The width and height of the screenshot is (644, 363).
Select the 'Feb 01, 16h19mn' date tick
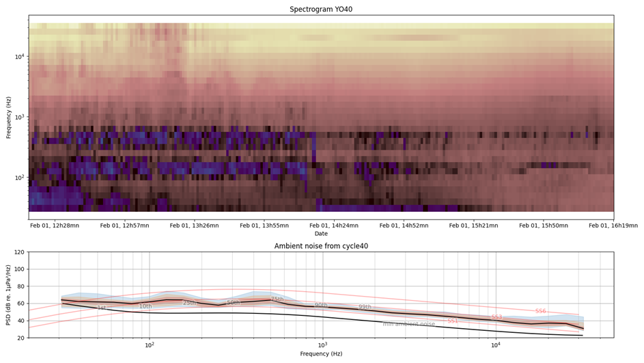[x=613, y=225]
